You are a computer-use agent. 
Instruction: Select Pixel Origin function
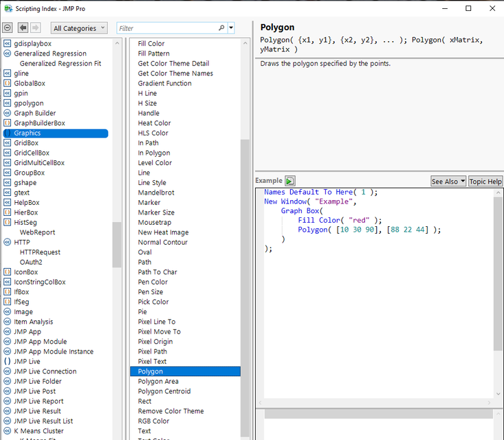pyautogui.click(x=155, y=342)
